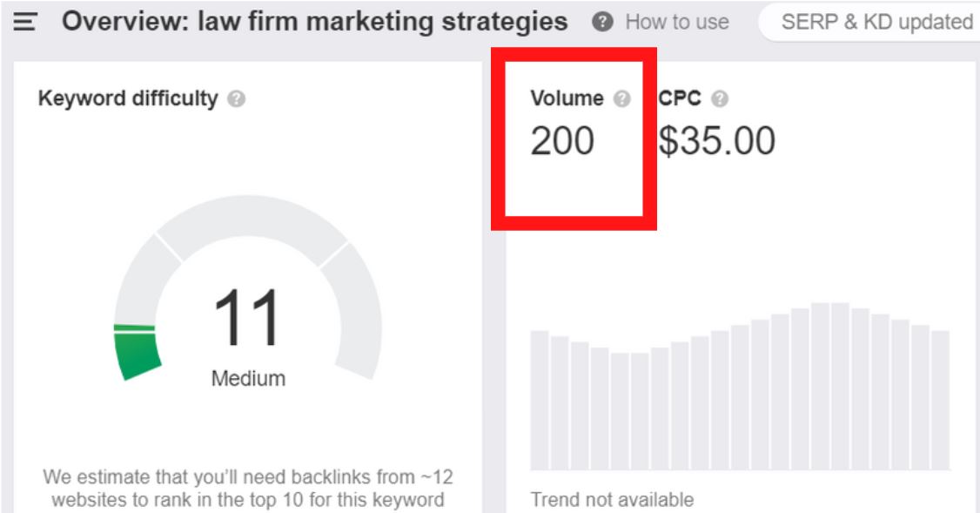Open the "How to use" link

(676, 23)
